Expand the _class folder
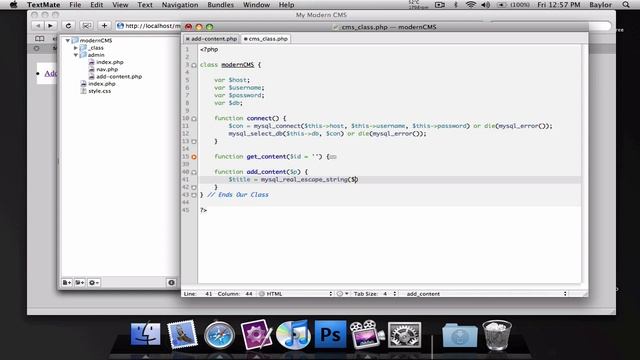Screen dimensions: 640x360 click(x=76, y=48)
